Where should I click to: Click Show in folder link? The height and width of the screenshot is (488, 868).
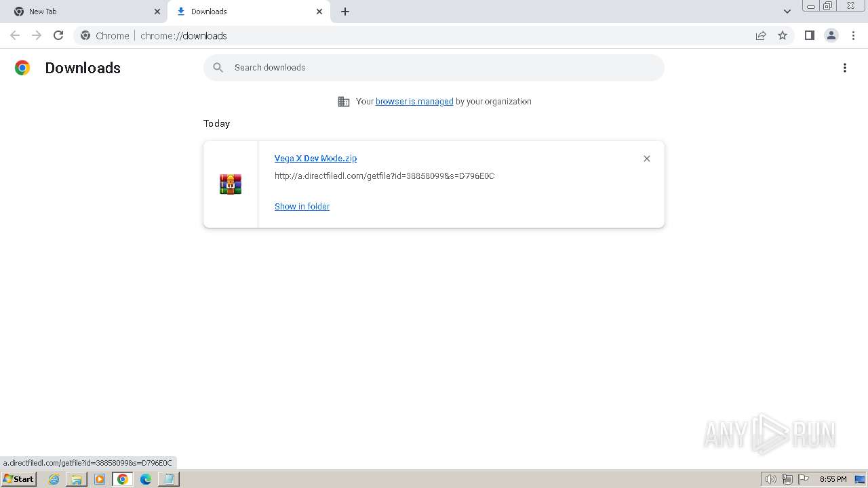point(302,207)
